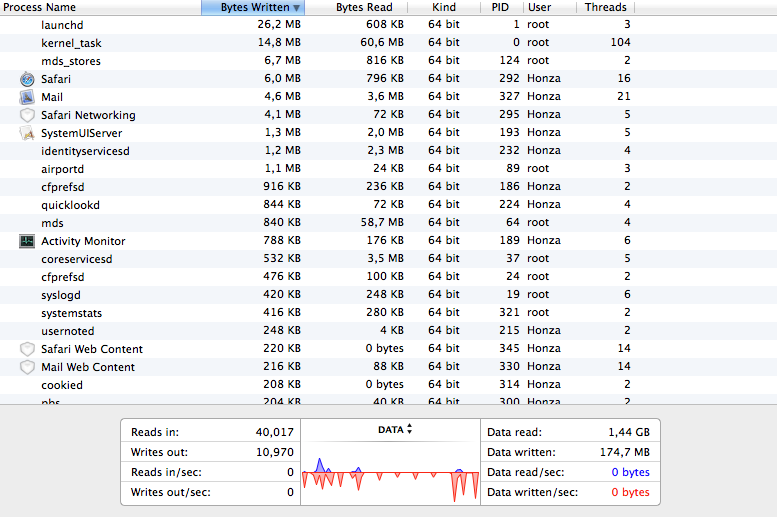Viewport: 777px width, 517px height.
Task: Click the Writes out value 10,970
Action: [275, 452]
